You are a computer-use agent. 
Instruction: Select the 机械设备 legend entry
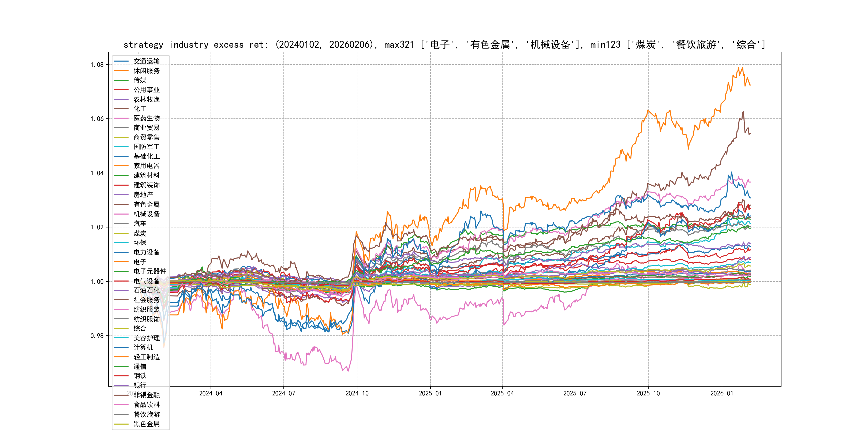point(146,214)
